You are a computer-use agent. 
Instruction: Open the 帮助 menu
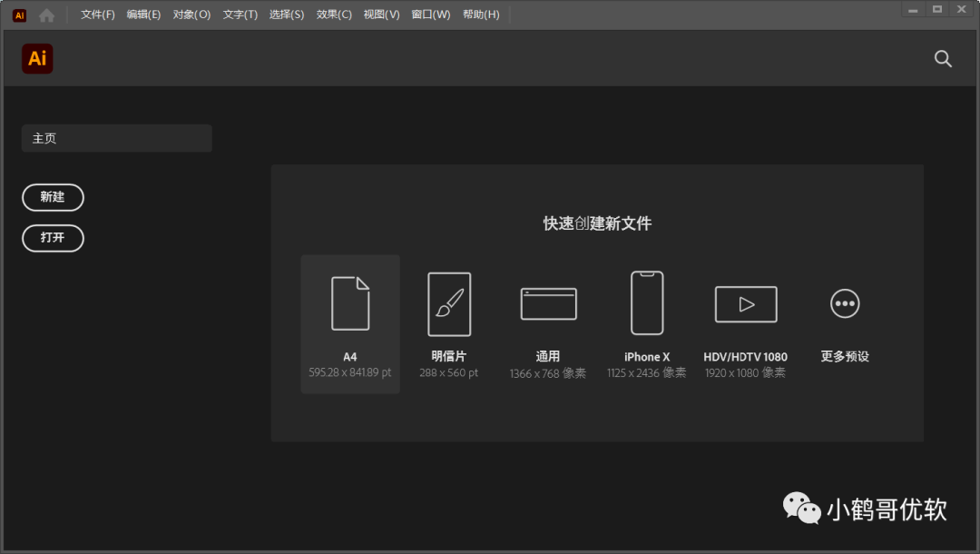pos(481,15)
